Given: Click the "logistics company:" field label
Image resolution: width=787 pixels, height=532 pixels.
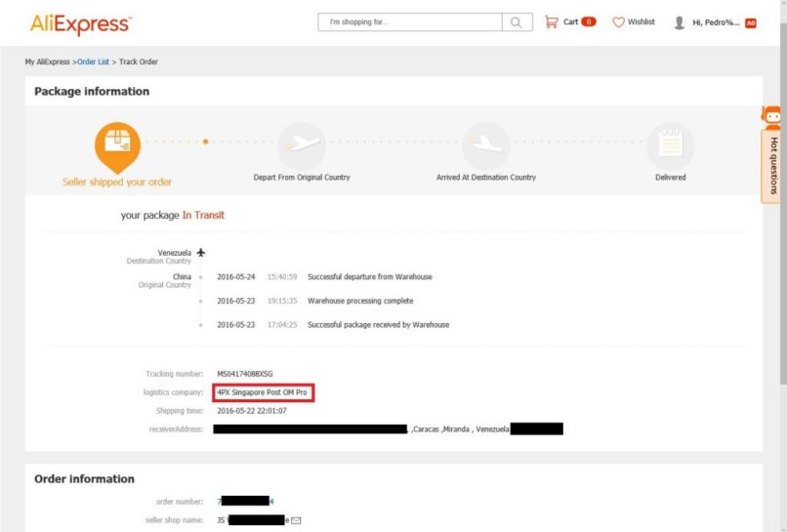Looking at the screenshot, I should coord(173,392).
